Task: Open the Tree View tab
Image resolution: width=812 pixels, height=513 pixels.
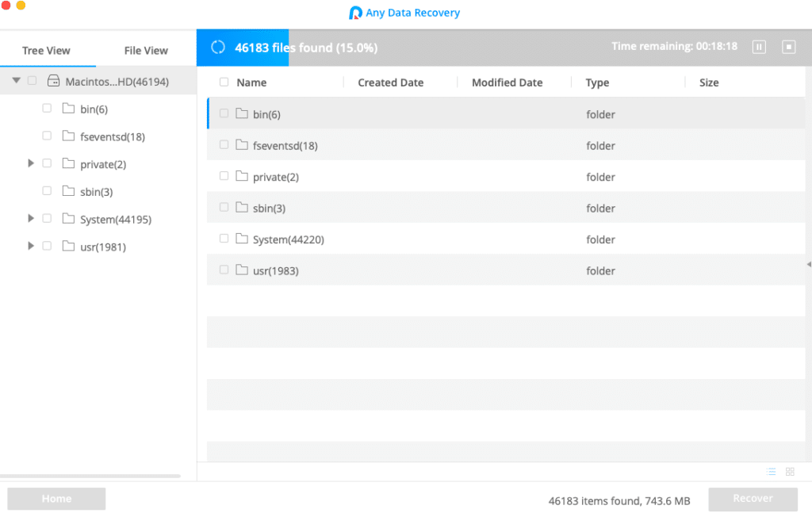Action: pyautogui.click(x=48, y=49)
